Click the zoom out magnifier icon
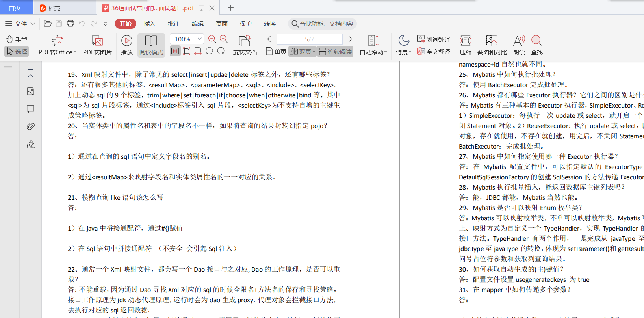Viewport: 644px width, 318px height. click(x=212, y=39)
